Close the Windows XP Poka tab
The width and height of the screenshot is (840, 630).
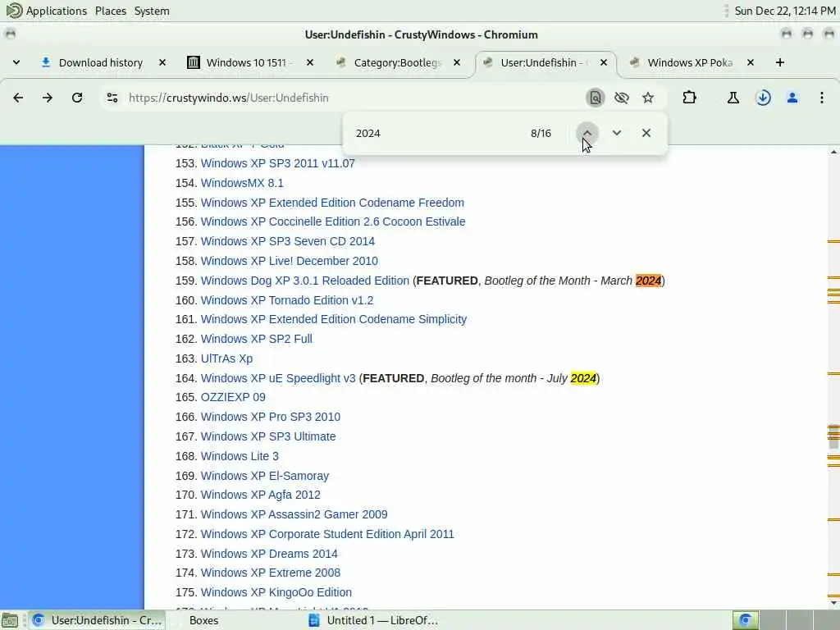(x=751, y=62)
